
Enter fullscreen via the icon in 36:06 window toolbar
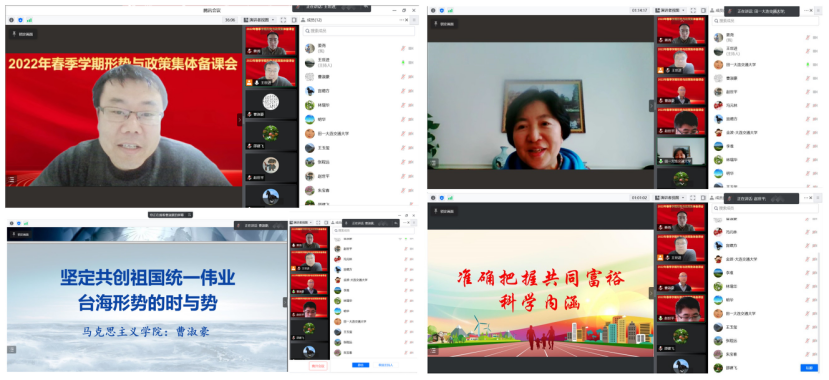(283, 20)
